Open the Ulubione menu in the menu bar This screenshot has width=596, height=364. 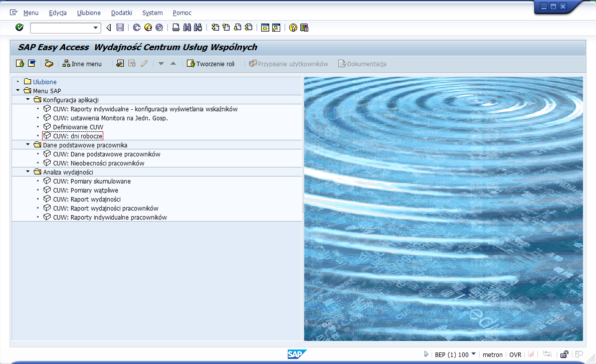pos(89,13)
